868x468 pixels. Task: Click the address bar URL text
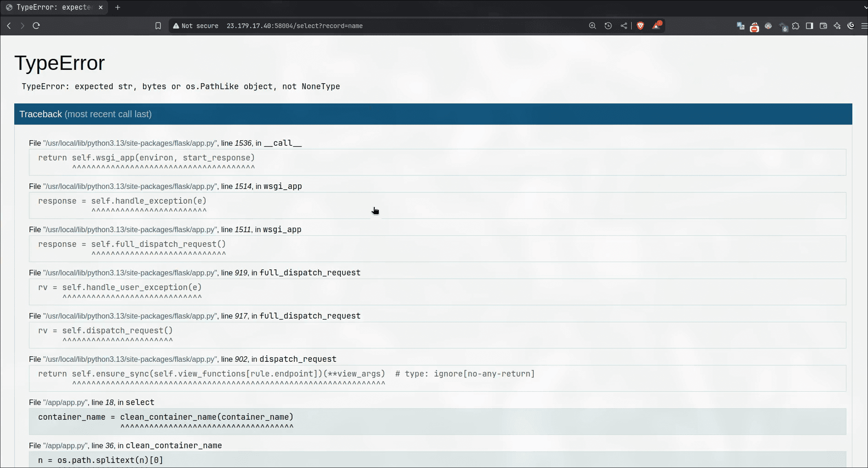pos(294,26)
